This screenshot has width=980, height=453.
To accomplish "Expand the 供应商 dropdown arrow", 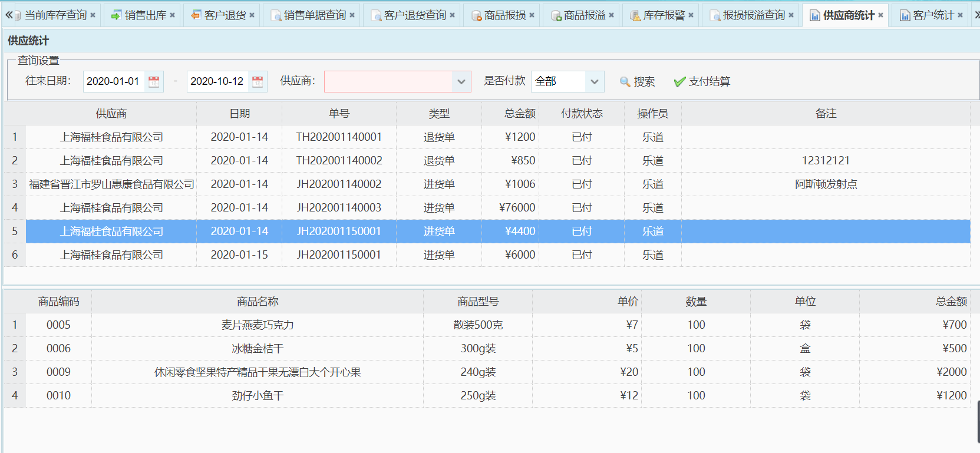I will point(461,81).
